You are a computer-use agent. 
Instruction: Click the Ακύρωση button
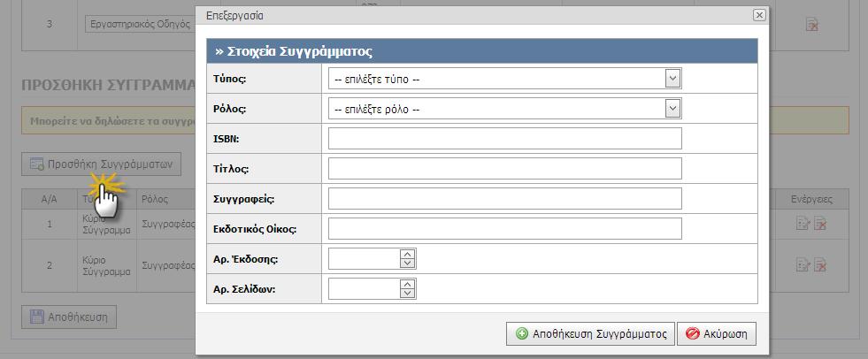pyautogui.click(x=717, y=334)
